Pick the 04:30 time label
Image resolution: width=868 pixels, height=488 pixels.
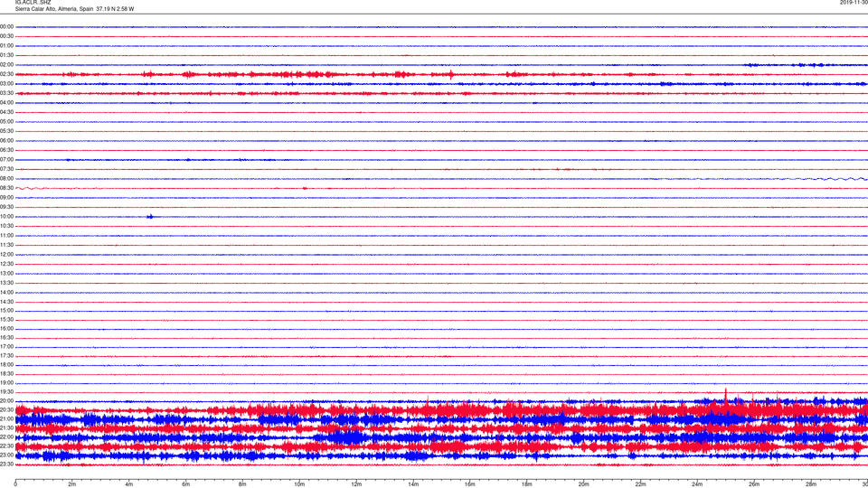pyautogui.click(x=6, y=112)
